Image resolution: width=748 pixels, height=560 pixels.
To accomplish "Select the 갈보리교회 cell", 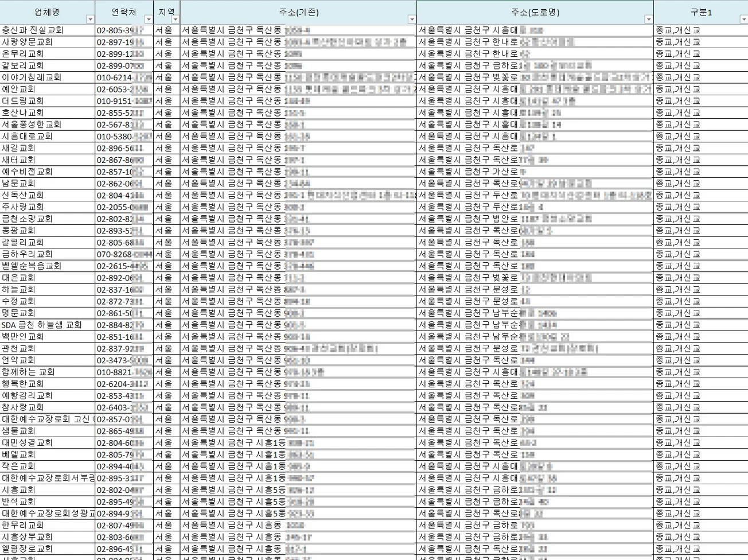I will [48, 65].
